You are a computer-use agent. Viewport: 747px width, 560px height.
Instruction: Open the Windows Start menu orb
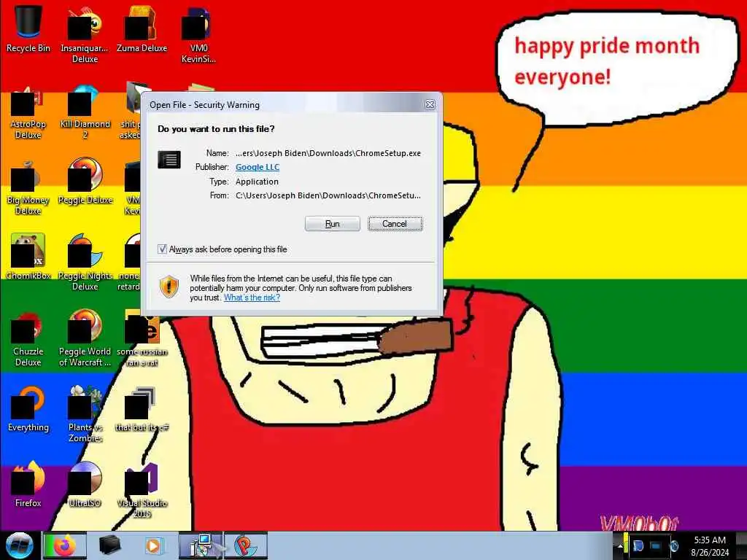click(19, 545)
